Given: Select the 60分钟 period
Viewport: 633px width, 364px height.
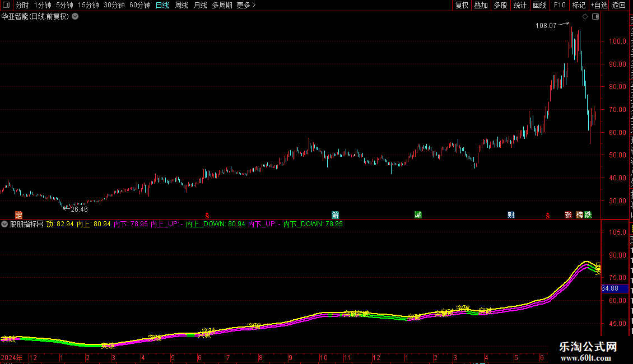Looking at the screenshot, I should [x=139, y=5].
